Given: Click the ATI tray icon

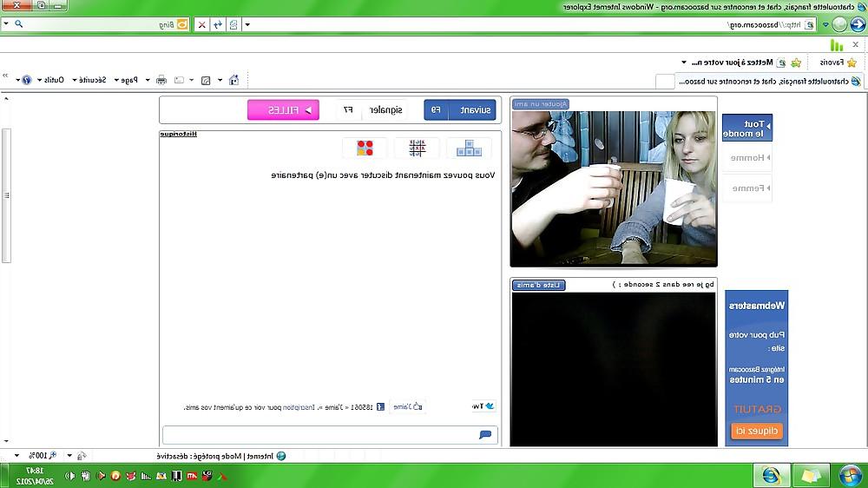Looking at the screenshot, I should coord(192,476).
